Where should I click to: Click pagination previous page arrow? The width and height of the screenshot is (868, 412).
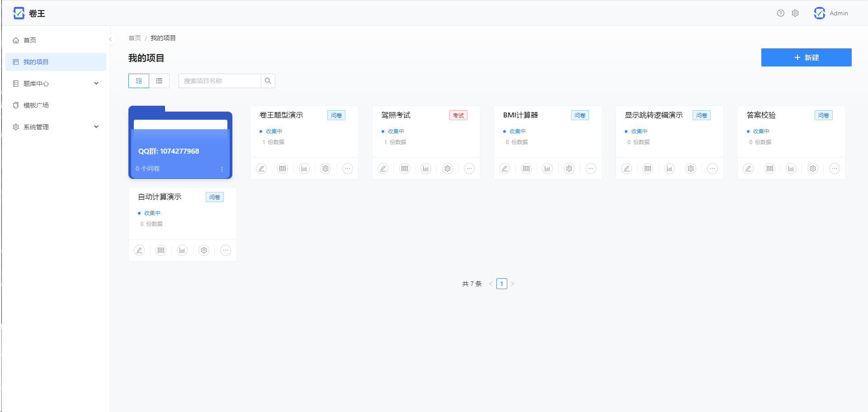tap(491, 284)
